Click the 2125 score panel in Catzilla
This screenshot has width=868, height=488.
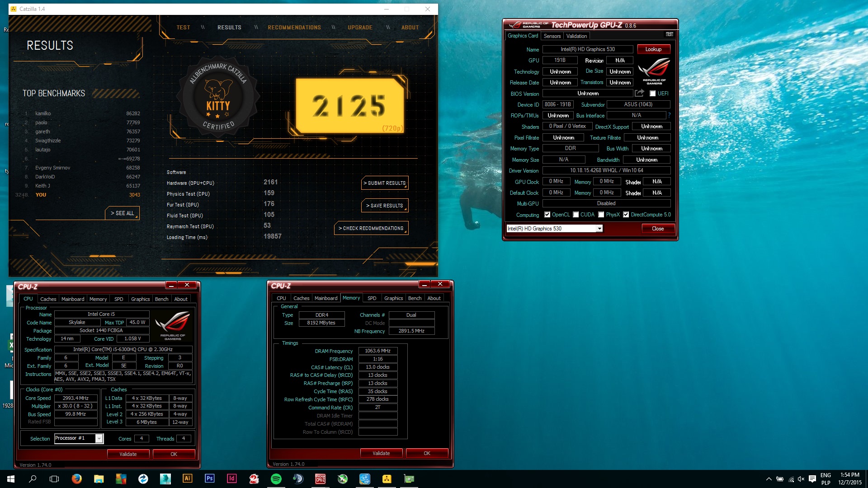(x=349, y=106)
